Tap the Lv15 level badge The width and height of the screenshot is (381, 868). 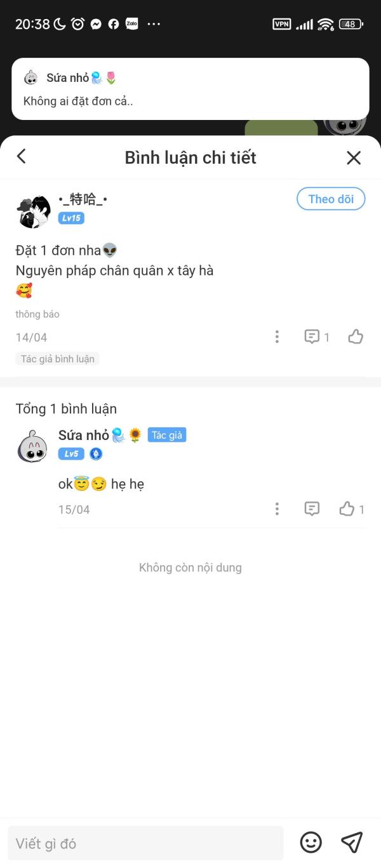[71, 218]
